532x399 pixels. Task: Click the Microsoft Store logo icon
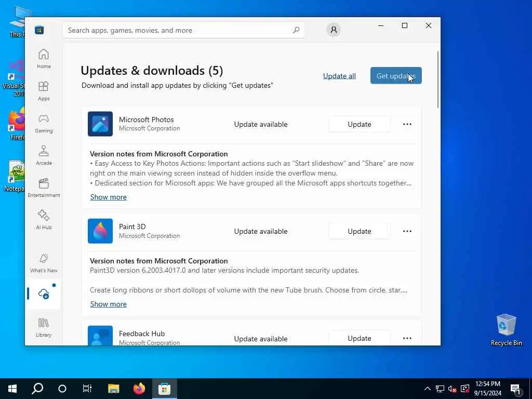tap(39, 30)
